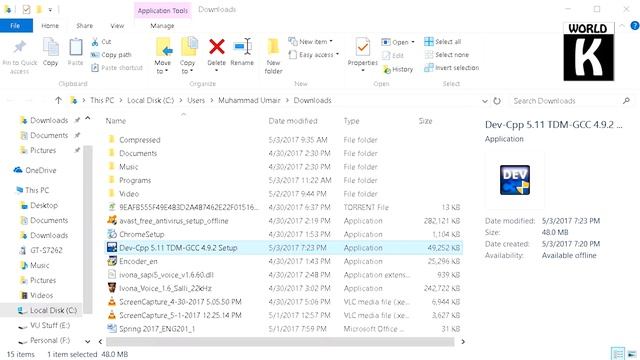Switch to the Manage ribbon tab
The height and width of the screenshot is (360, 640).
coord(162,26)
